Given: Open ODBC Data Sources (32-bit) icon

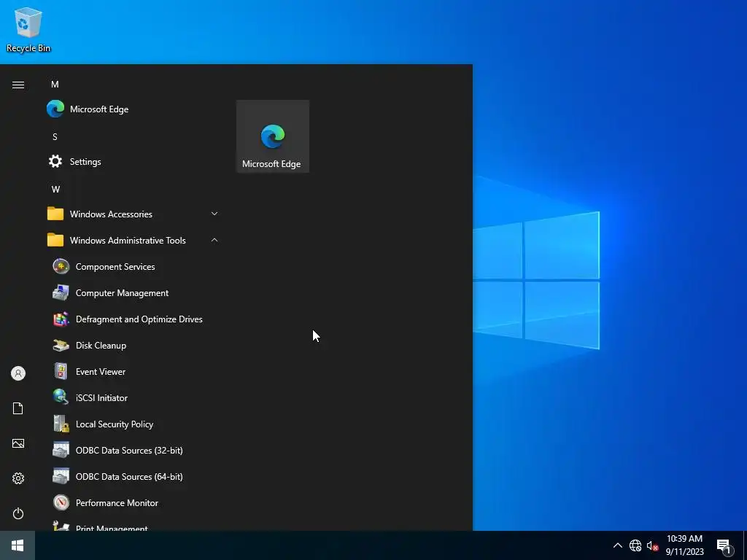Looking at the screenshot, I should pos(61,450).
